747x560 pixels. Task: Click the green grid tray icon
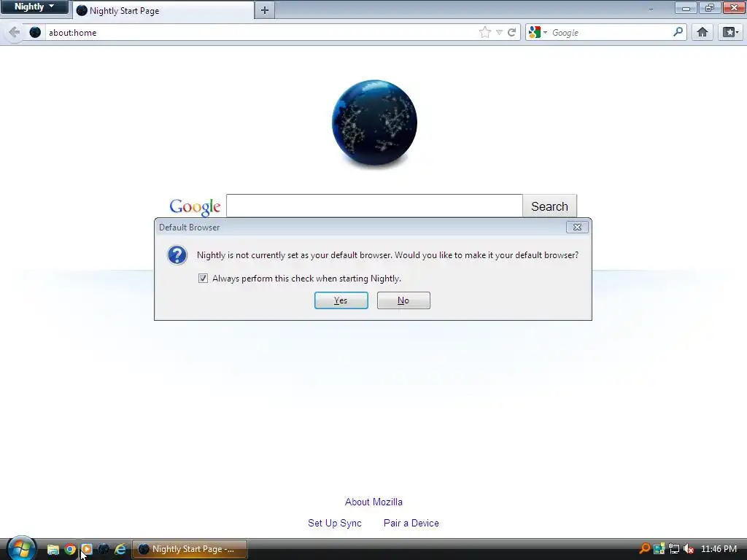point(659,549)
